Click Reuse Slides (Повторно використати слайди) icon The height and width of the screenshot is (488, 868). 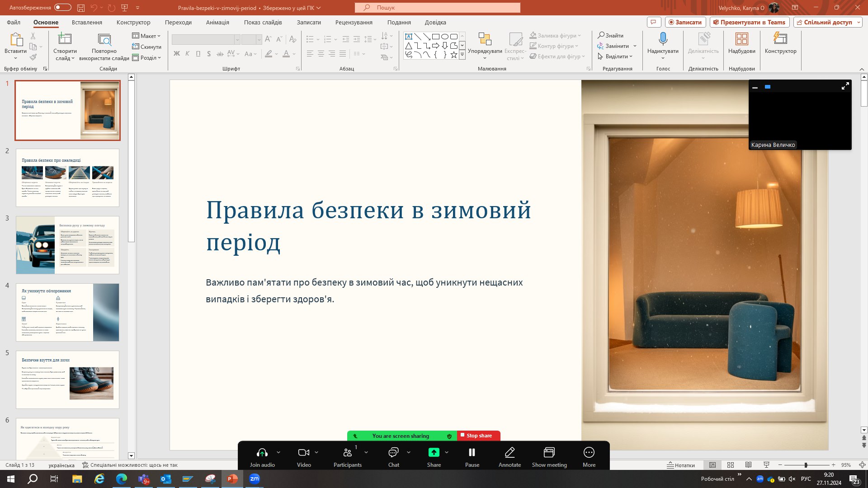pos(104,40)
